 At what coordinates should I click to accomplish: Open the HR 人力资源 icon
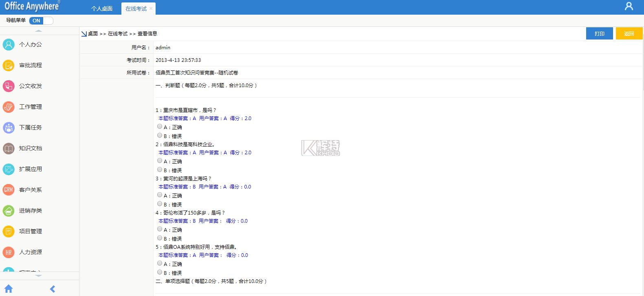(9, 252)
